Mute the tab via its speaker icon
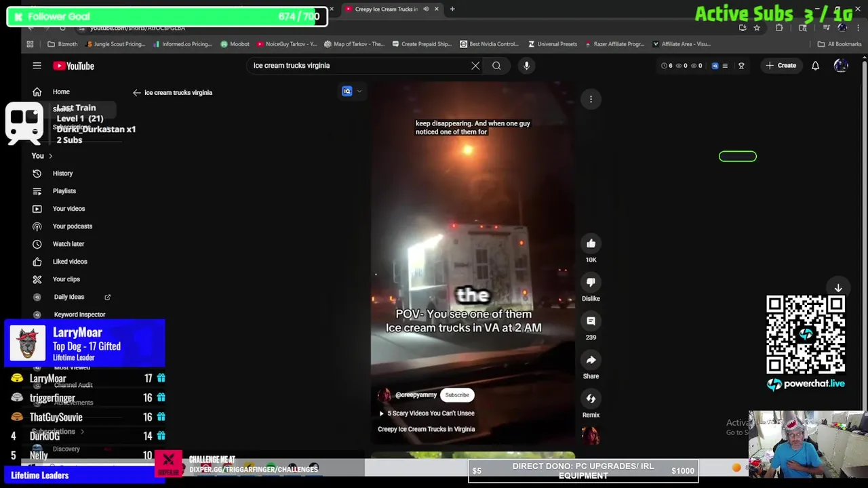The image size is (868, 488). click(426, 9)
